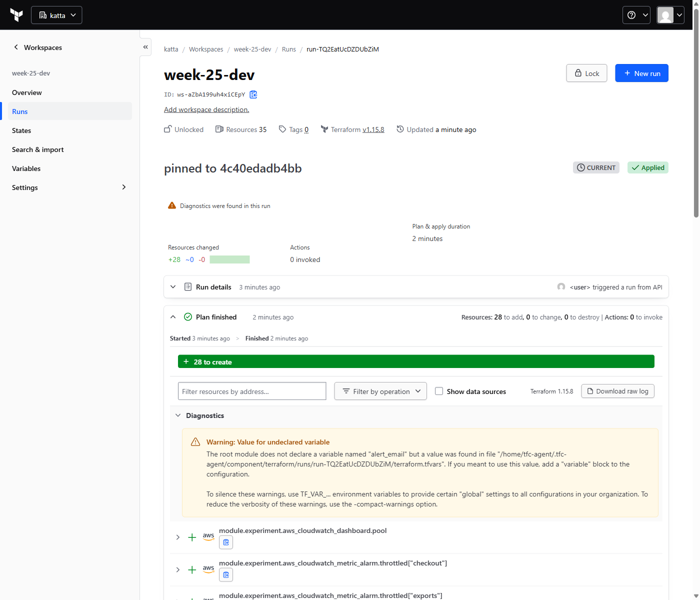The image size is (700, 600).
Task: Expand throttled["checkout"] metric alarm row
Action: click(x=178, y=569)
